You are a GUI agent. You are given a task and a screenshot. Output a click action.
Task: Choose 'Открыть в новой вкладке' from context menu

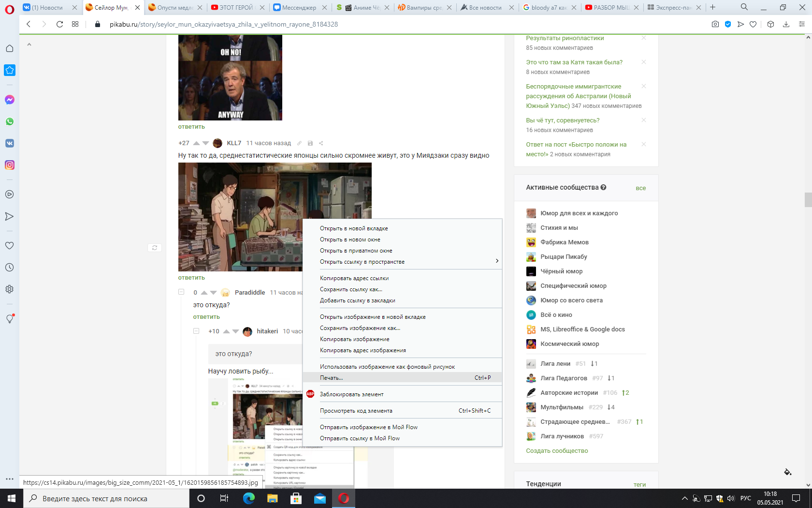pos(402,228)
